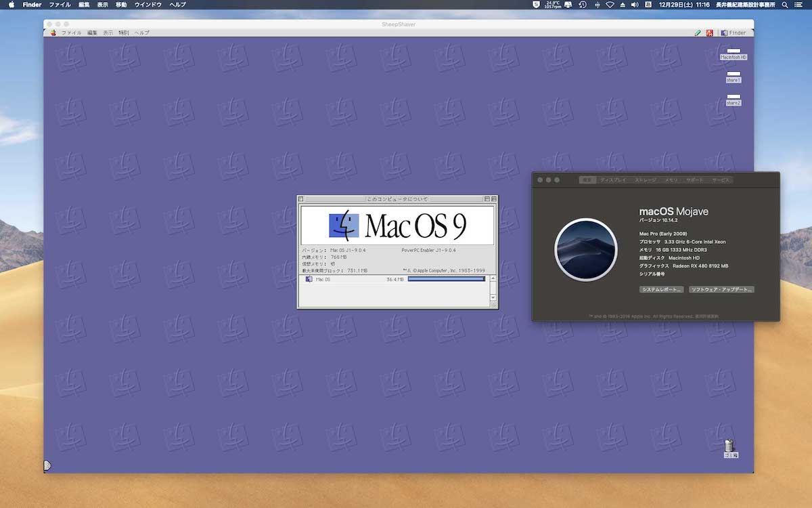Open Mac OS 9 特別 menu in SheepShaver
This screenshot has height=508, width=812.
tap(124, 33)
